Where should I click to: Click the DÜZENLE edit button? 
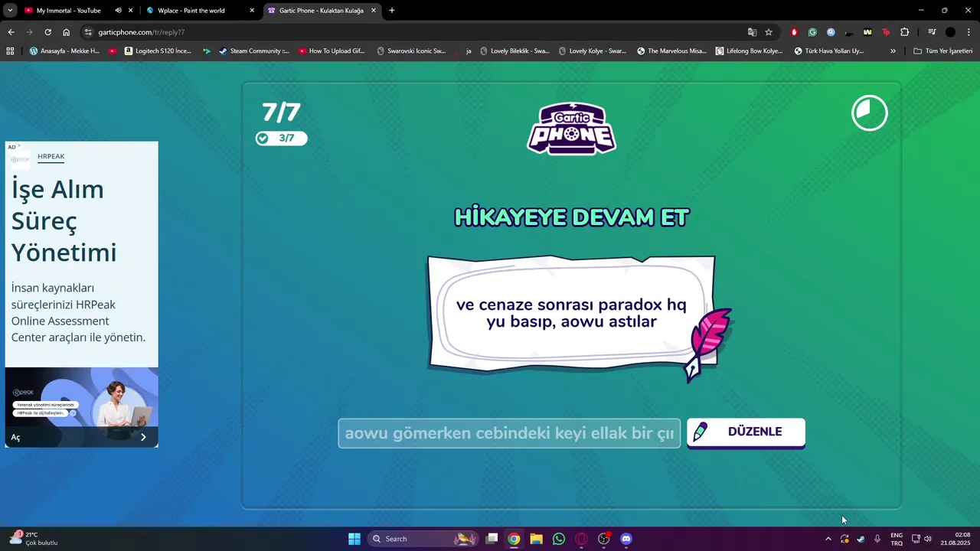click(746, 432)
